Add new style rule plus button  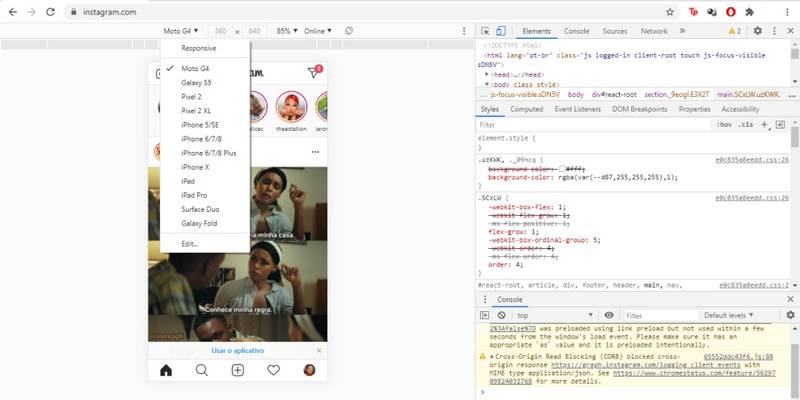point(765,125)
